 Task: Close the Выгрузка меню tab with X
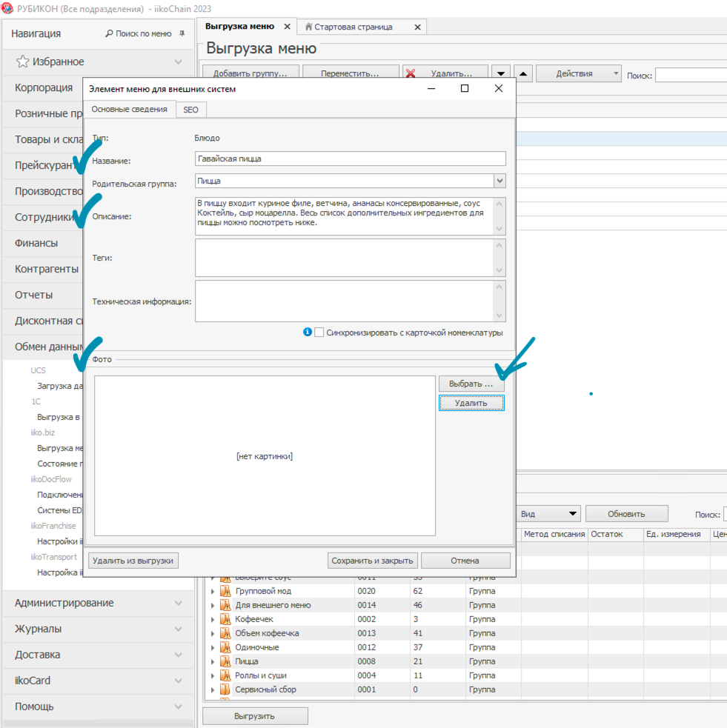point(288,27)
